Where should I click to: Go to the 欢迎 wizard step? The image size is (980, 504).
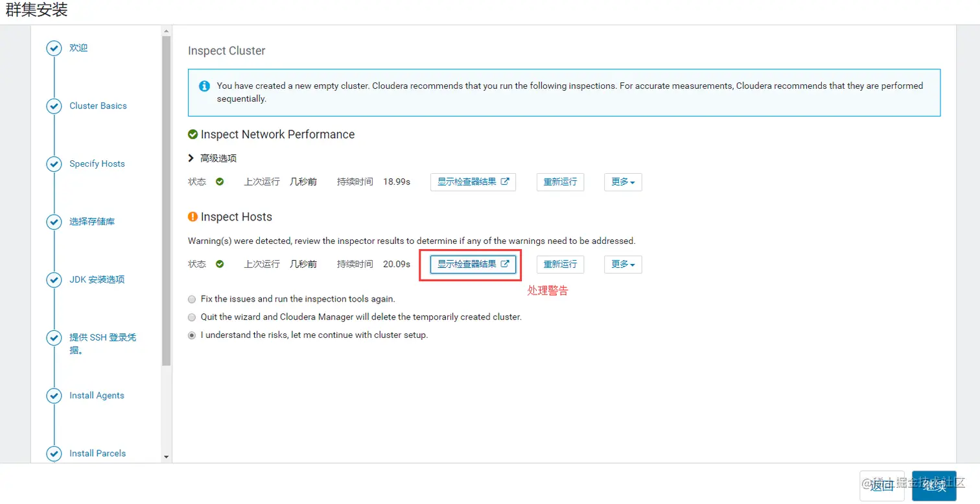point(78,48)
